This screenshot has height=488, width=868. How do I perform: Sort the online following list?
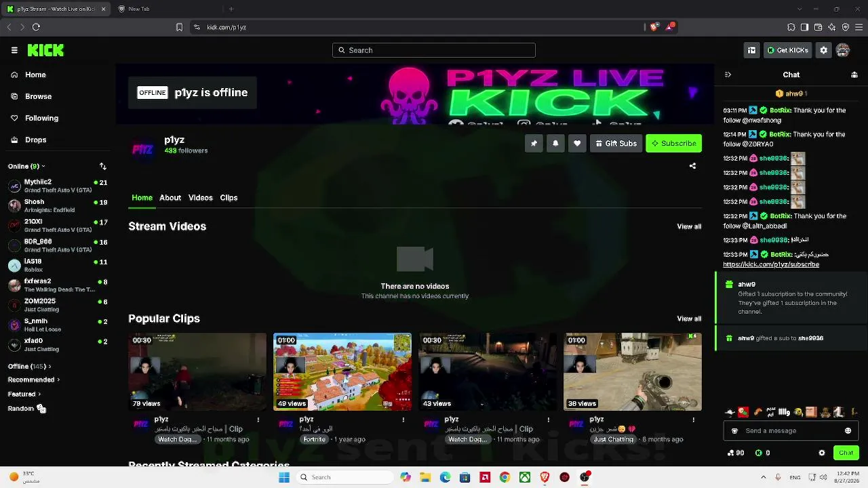103,166
